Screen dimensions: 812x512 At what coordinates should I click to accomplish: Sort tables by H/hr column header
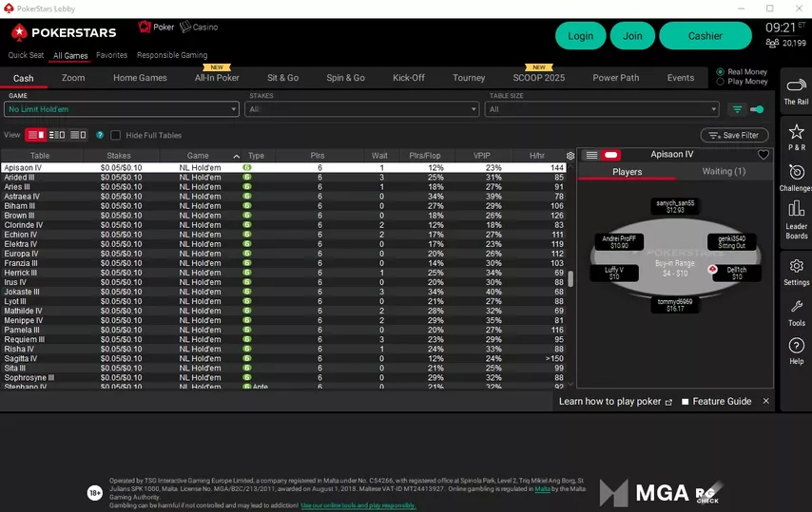coord(537,156)
